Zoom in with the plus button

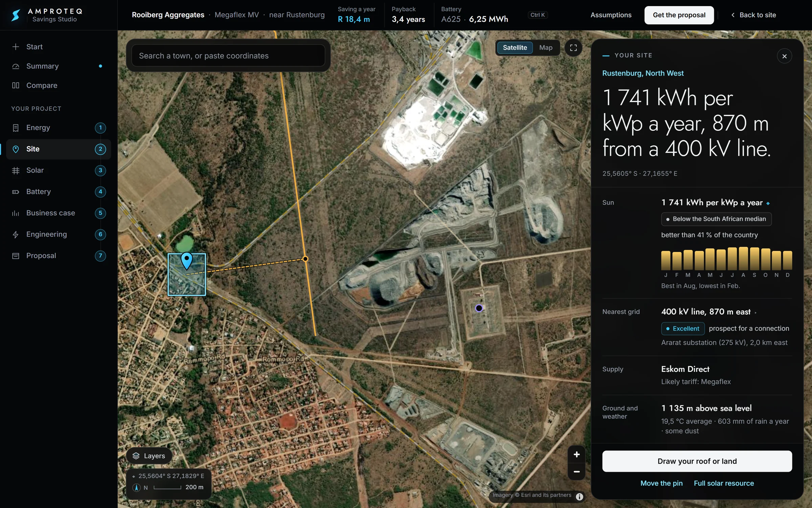pos(577,454)
